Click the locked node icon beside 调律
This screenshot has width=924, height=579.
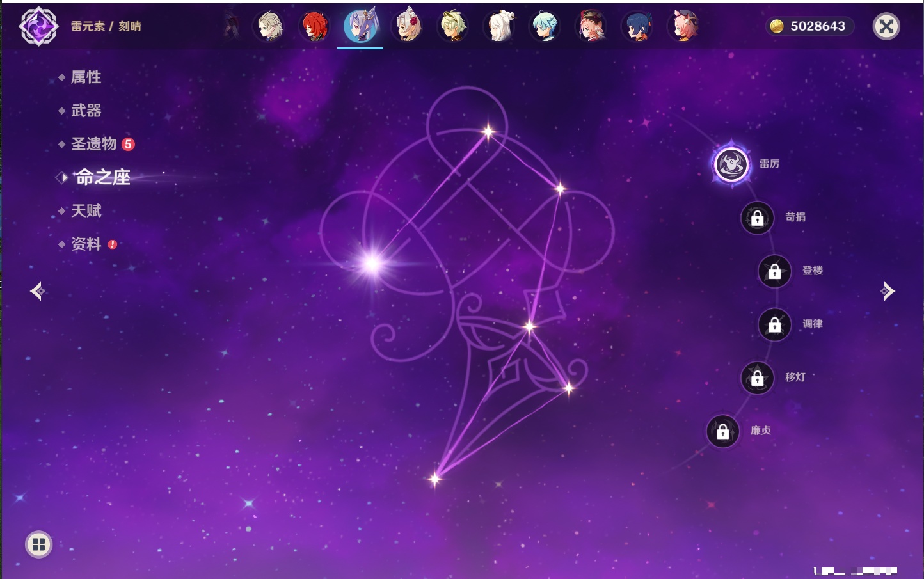[x=775, y=325]
